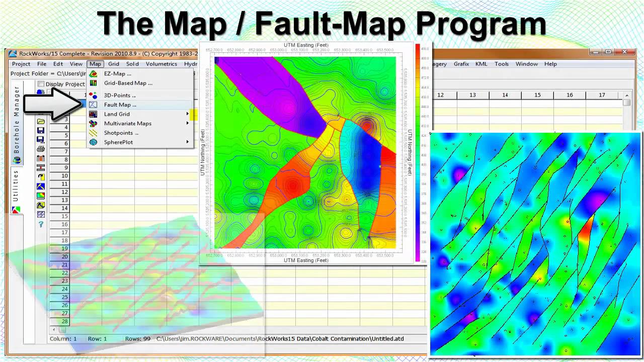Open the Volumetrics menu
The image size is (644, 362).
(162, 64)
